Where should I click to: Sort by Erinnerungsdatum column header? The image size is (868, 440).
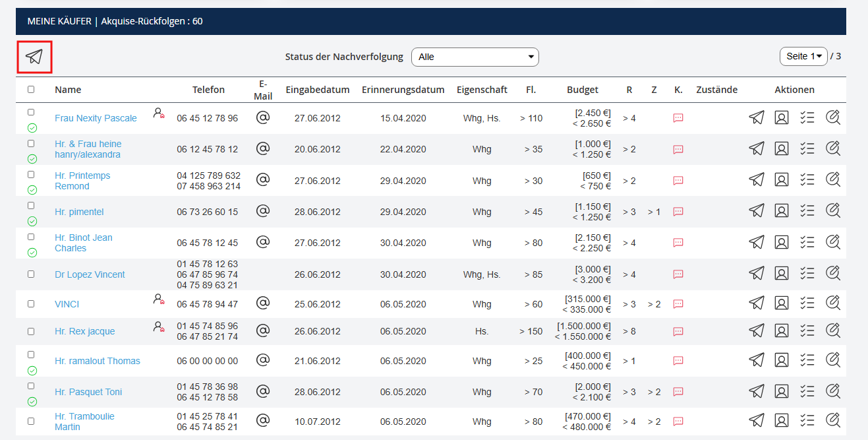click(x=403, y=90)
